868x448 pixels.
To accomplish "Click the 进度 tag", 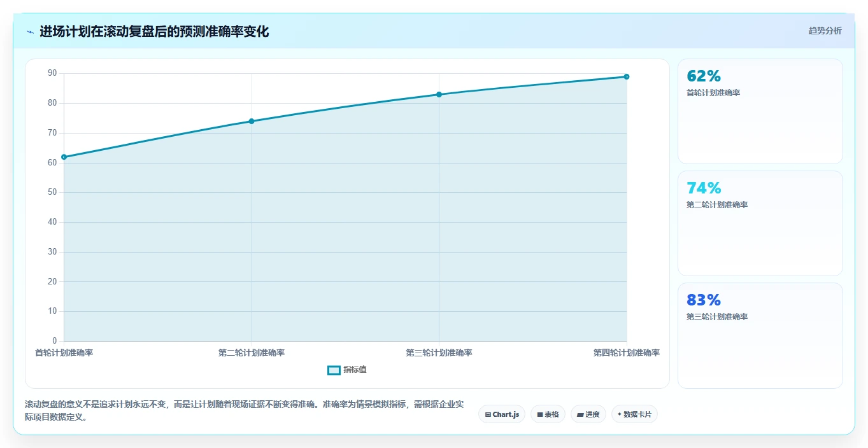I will [588, 414].
